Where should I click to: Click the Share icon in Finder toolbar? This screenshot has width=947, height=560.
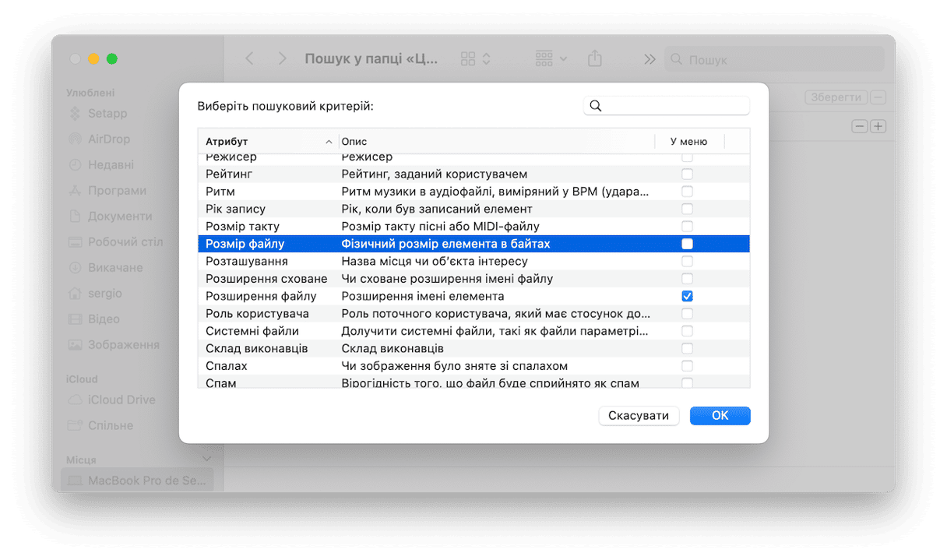pyautogui.click(x=595, y=59)
